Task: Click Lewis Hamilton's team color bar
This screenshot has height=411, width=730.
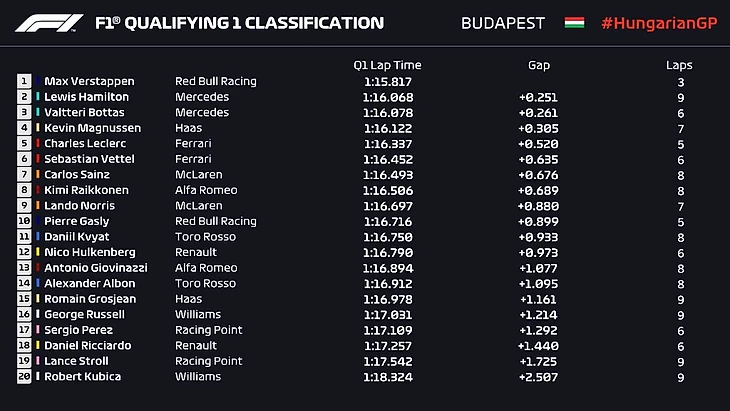Action: [x=38, y=97]
